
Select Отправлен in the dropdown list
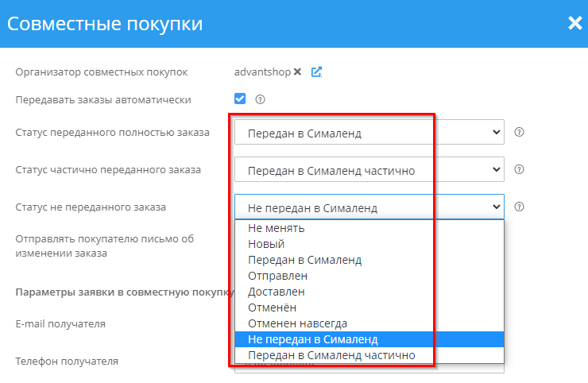[x=277, y=276]
